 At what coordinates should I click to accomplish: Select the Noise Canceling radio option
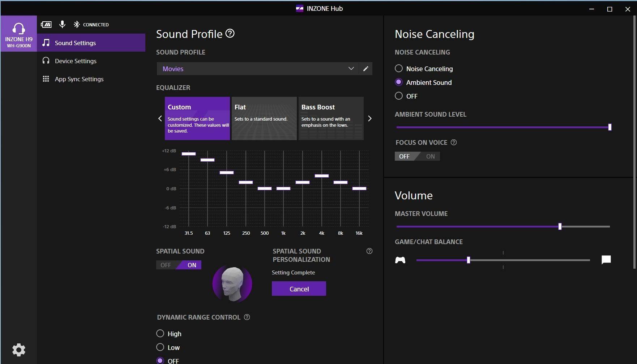click(399, 68)
